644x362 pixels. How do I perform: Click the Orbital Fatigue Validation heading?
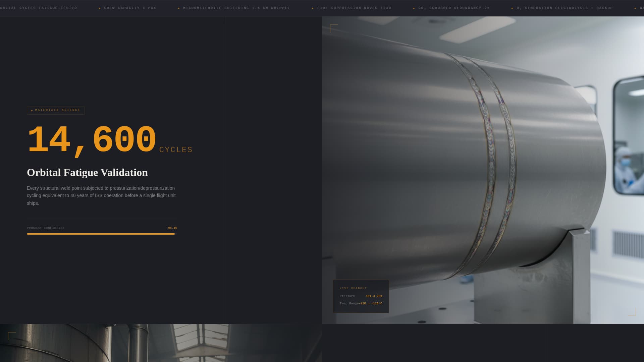pyautogui.click(x=87, y=173)
